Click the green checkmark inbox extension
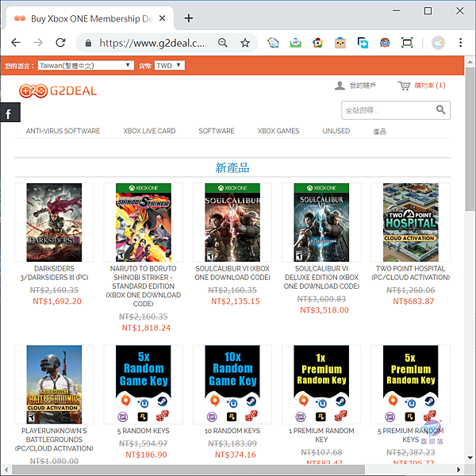This screenshot has width=476, height=476. tap(295, 43)
